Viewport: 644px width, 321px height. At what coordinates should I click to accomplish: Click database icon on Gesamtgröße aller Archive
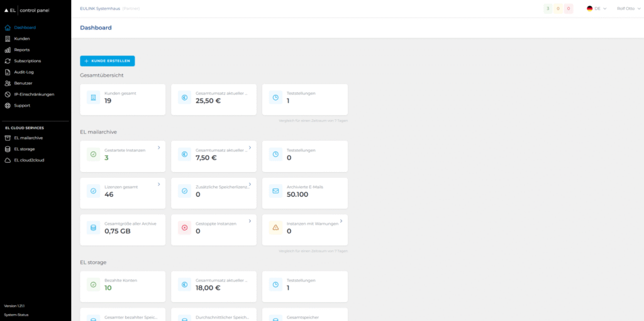(x=93, y=227)
